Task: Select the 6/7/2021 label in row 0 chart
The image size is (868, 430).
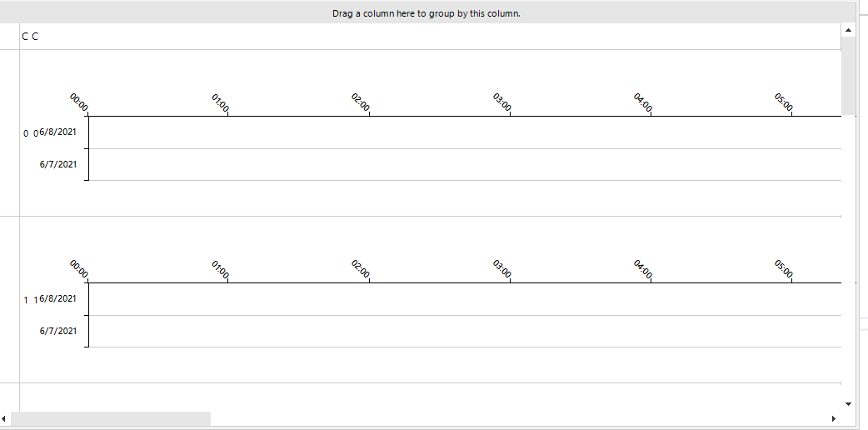Action: coord(58,164)
